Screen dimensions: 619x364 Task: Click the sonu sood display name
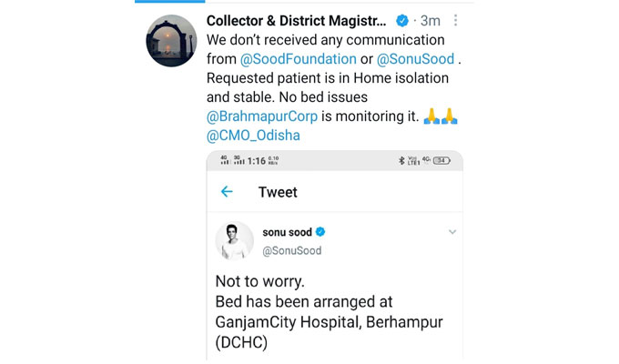(x=287, y=233)
